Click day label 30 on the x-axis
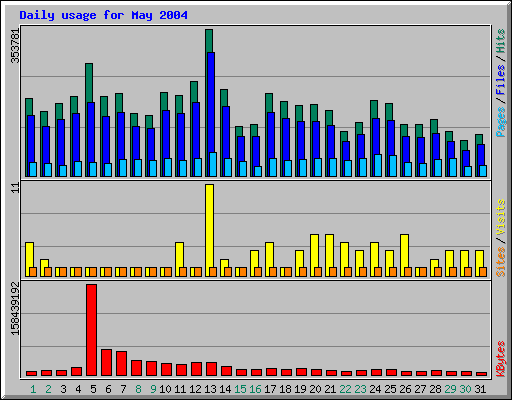Viewport: 512px width, 400px height. tap(465, 389)
